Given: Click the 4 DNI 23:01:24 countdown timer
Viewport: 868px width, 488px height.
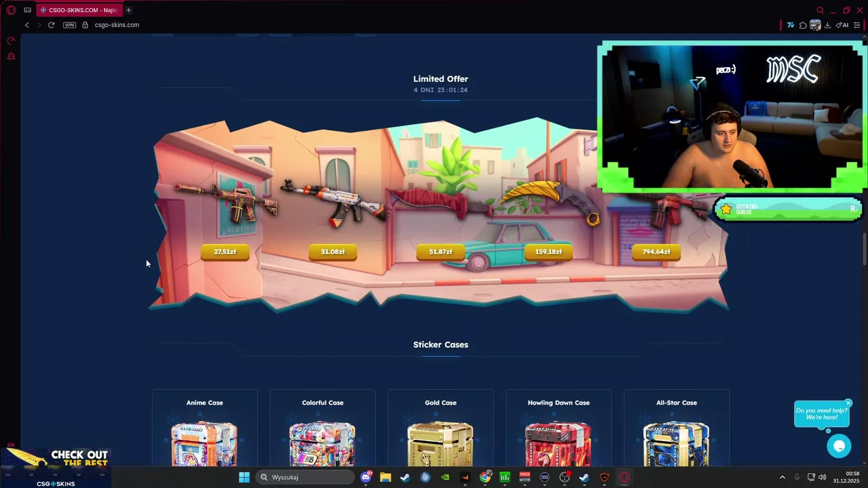Looking at the screenshot, I should point(441,90).
